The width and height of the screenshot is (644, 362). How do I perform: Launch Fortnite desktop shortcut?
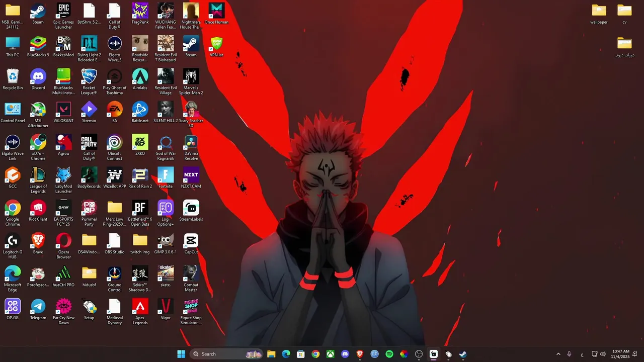[166, 177]
